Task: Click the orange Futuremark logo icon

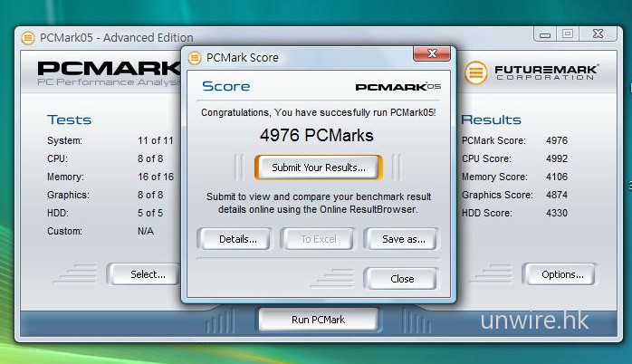Action: [x=475, y=72]
